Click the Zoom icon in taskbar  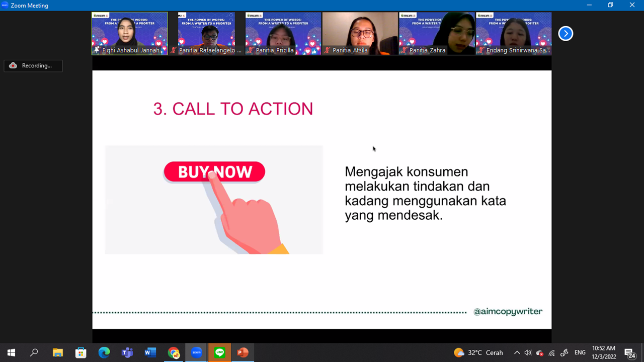[196, 352]
